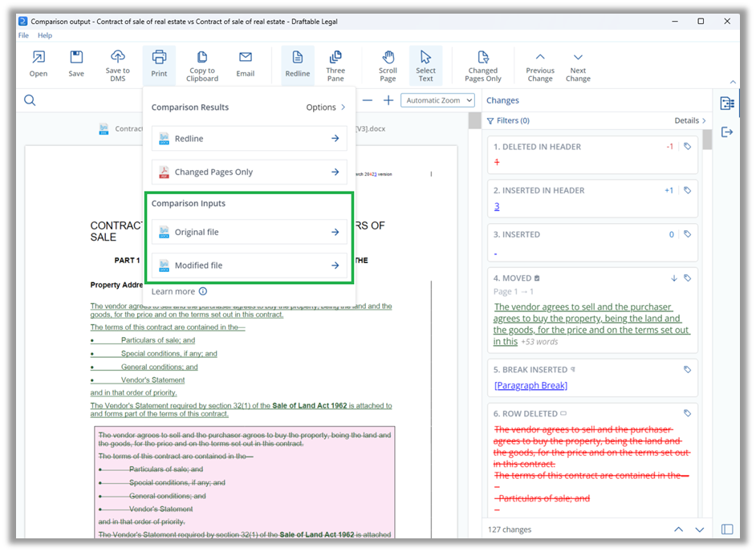Click the changes list panel icon

[x=727, y=103]
